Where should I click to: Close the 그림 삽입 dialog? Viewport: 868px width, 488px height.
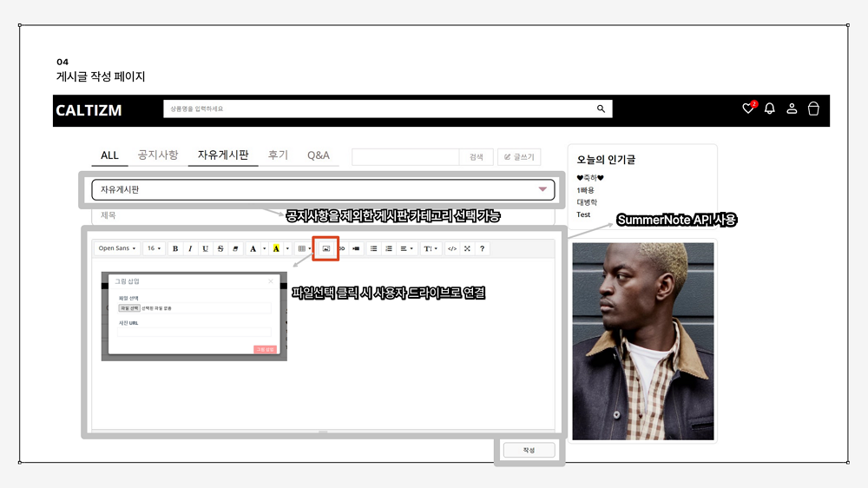(271, 281)
